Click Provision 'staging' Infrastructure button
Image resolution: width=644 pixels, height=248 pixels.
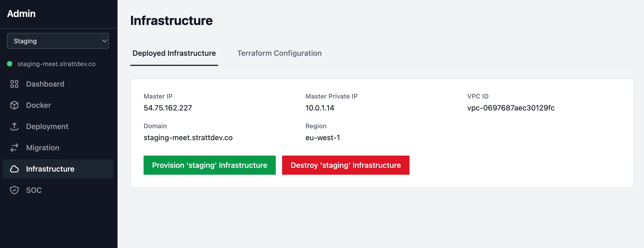209,165
